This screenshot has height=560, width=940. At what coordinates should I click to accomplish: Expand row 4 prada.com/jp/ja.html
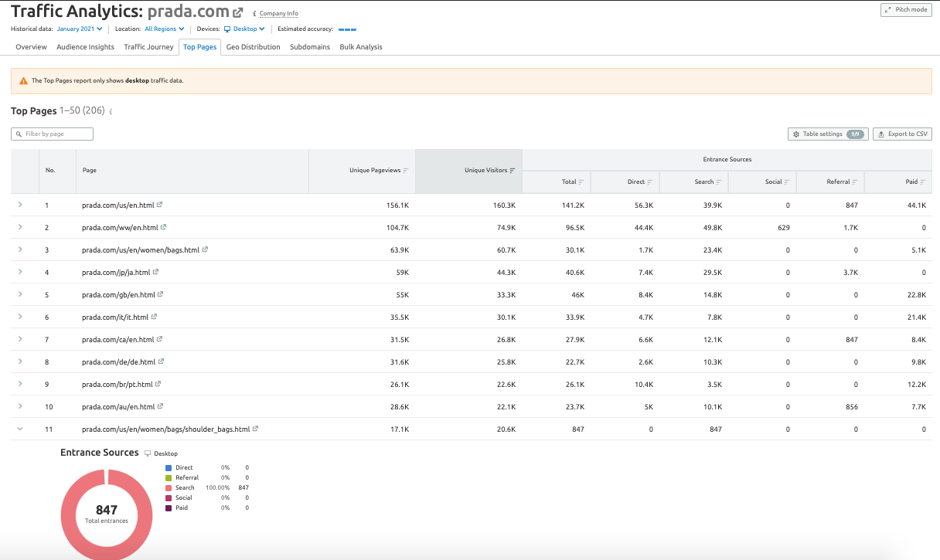click(20, 272)
